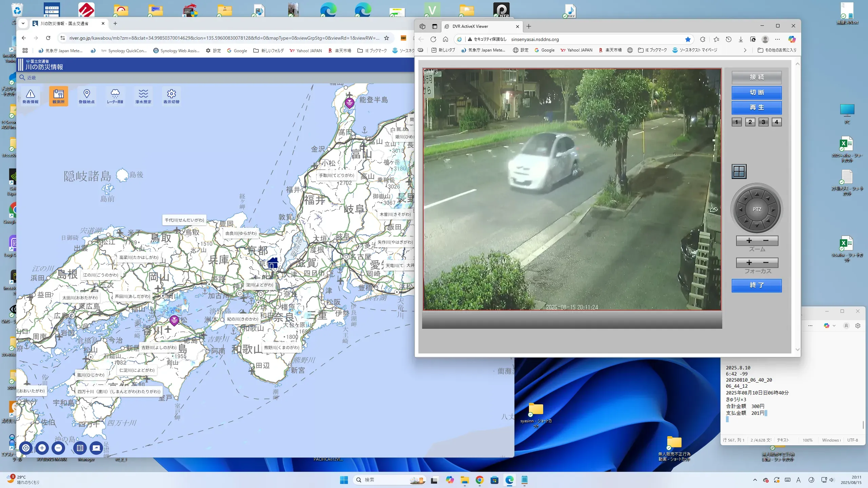
Task: Open the 表示切替 gear settings
Action: (x=171, y=96)
